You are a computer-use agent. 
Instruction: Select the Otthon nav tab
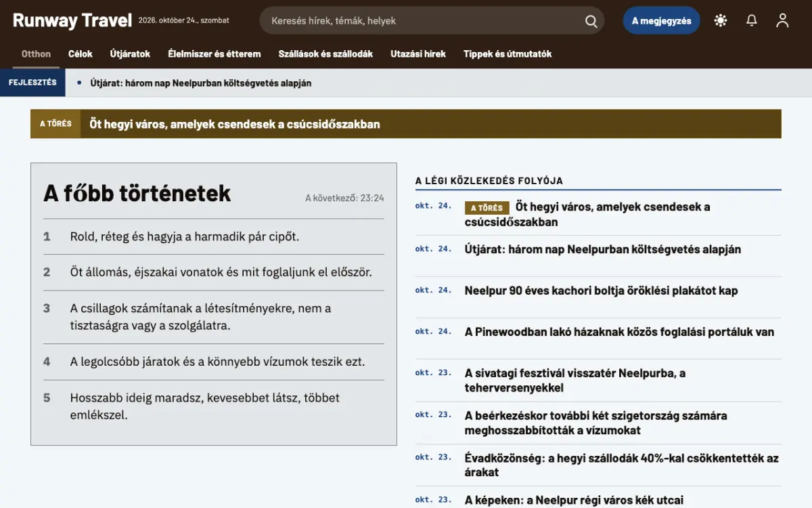[x=36, y=54]
